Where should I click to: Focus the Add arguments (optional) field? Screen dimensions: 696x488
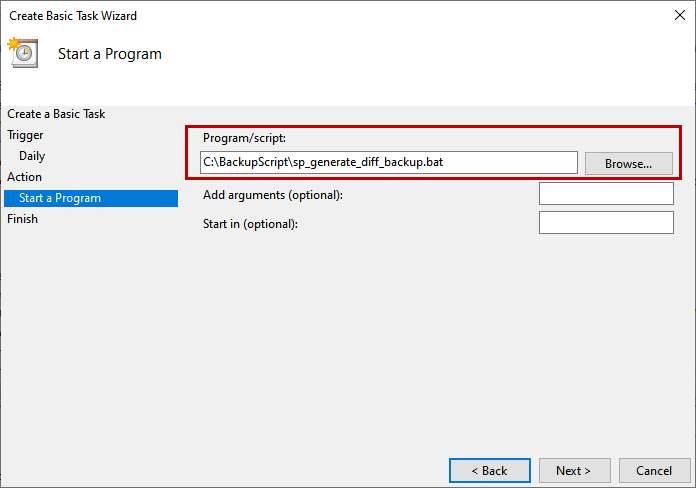(x=605, y=194)
